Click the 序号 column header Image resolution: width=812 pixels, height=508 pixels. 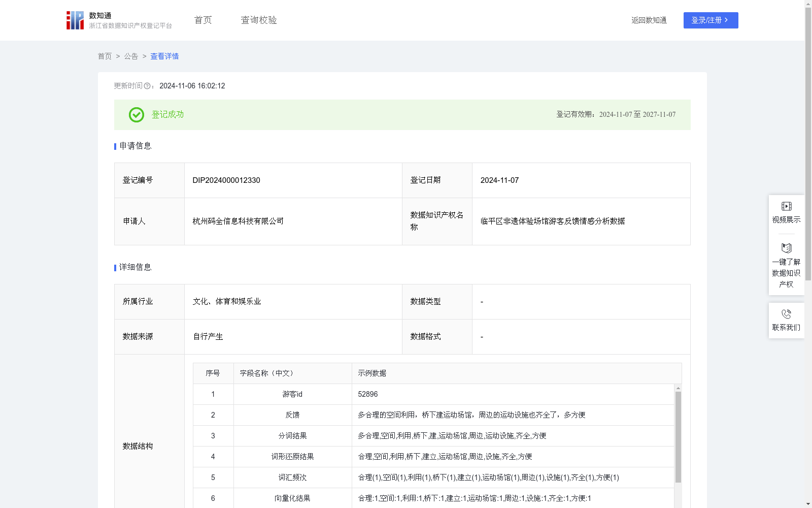point(213,373)
